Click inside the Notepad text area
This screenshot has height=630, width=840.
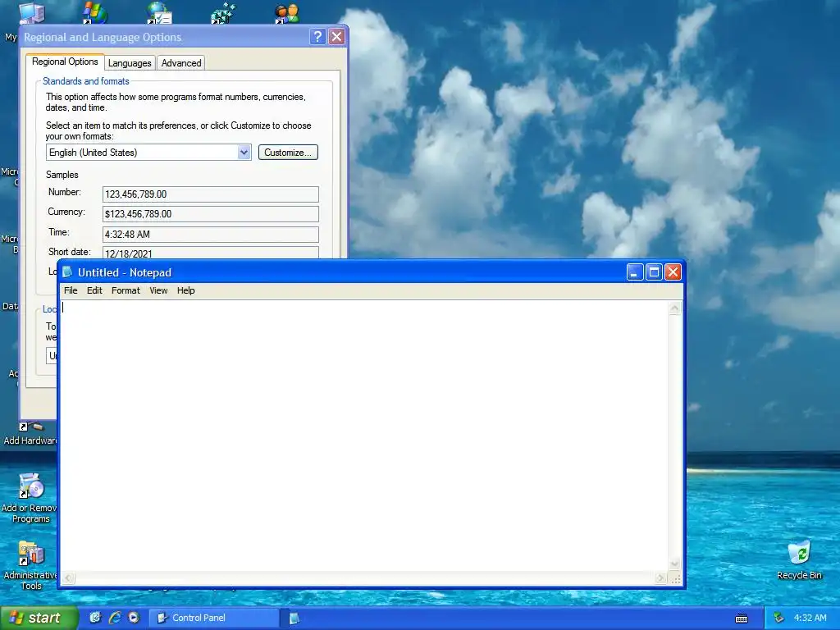[x=364, y=436]
